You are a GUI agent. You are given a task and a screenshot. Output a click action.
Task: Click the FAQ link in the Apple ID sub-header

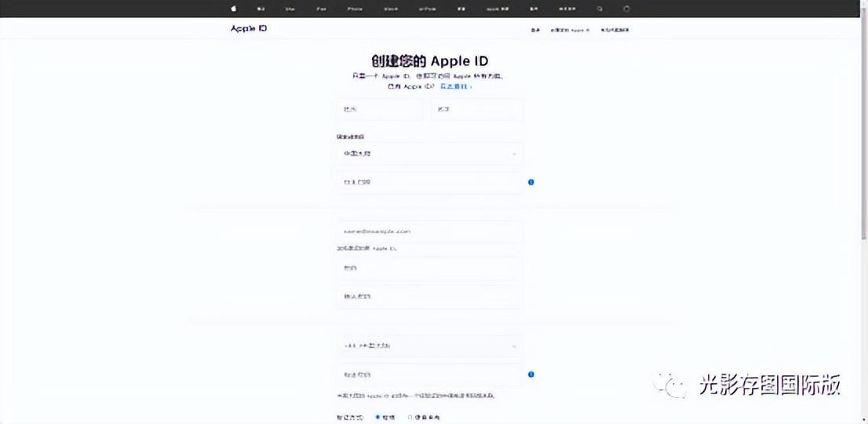(x=615, y=30)
